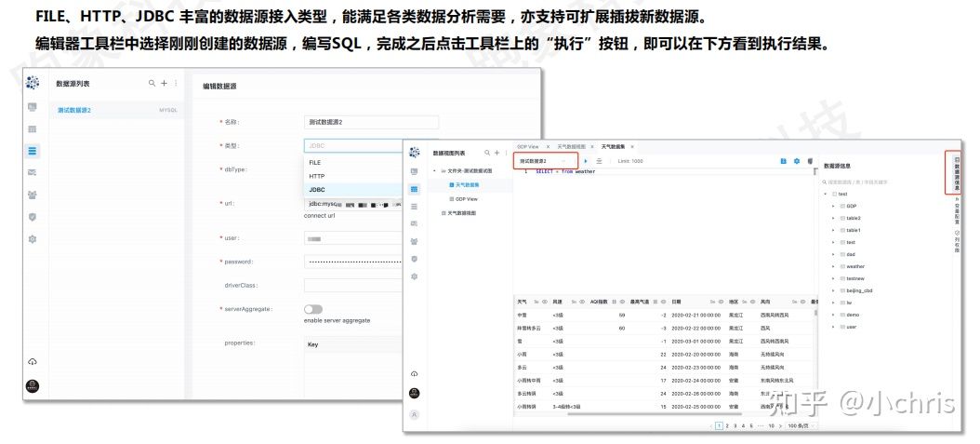Open the schedule mail icon in the datasource window sidebar
The image size is (980, 444).
coord(33,172)
